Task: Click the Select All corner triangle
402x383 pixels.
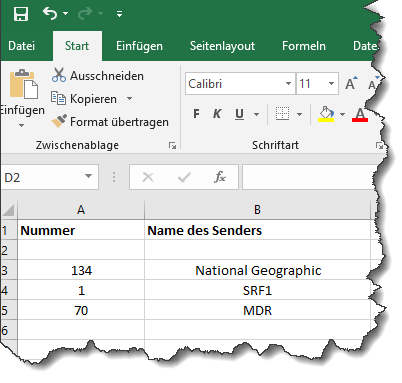Action: [x=9, y=210]
